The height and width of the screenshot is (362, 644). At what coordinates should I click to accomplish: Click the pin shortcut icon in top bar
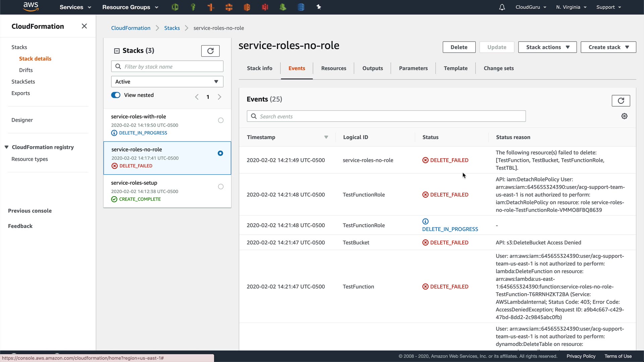point(319,7)
